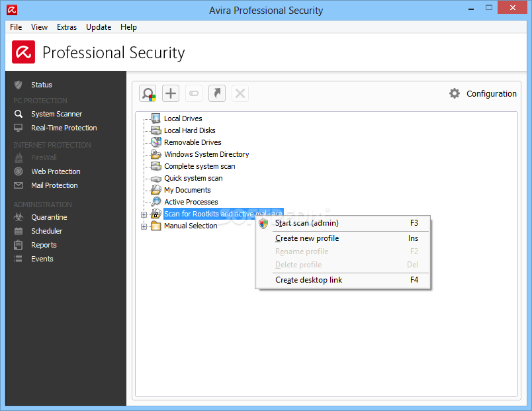Click the Quick system scan drive icon
The width and height of the screenshot is (532, 411).
[x=155, y=179]
